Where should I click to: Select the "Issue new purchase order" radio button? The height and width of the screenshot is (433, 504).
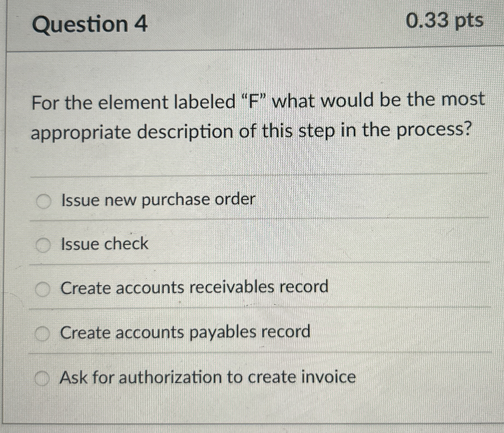44,201
